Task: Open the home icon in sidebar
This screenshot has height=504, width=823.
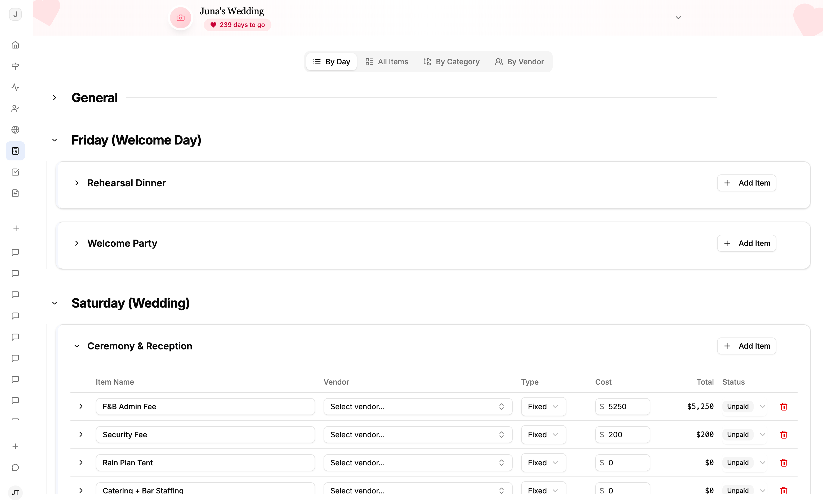Action: point(15,45)
